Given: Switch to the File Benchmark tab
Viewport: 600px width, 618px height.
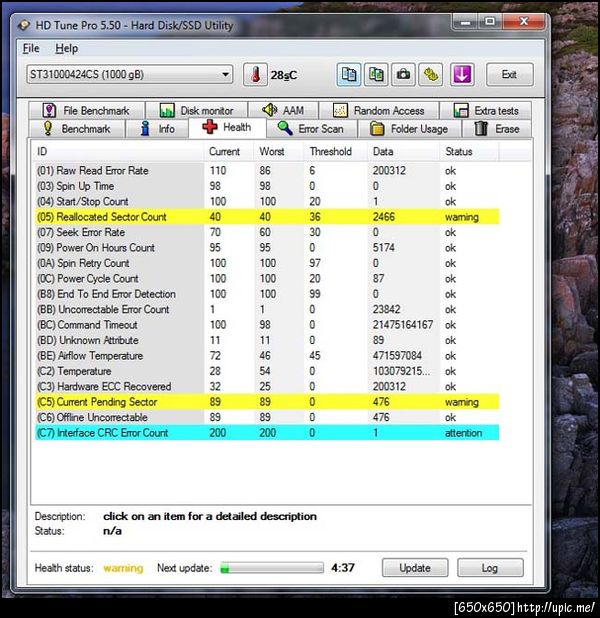Looking at the screenshot, I should [86, 110].
